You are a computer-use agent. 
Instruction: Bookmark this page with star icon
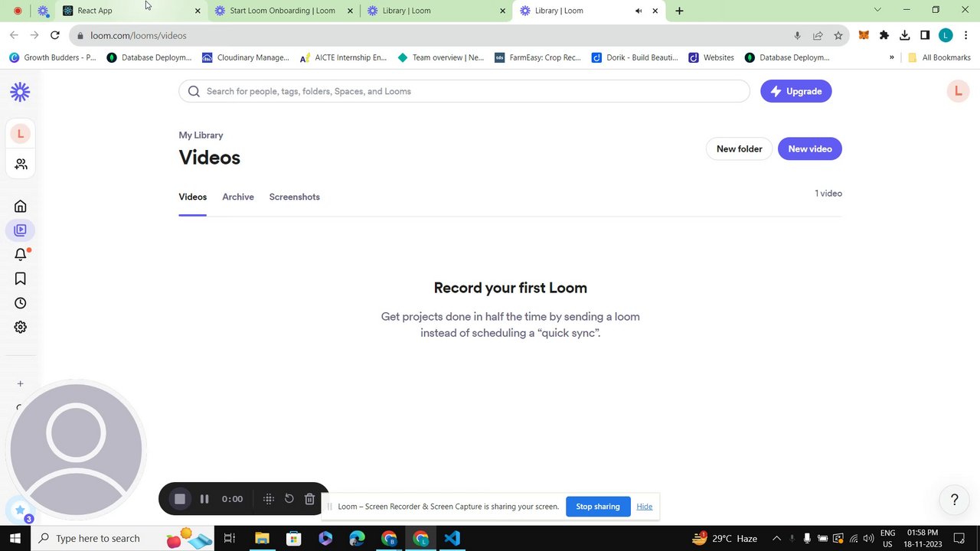[838, 35]
